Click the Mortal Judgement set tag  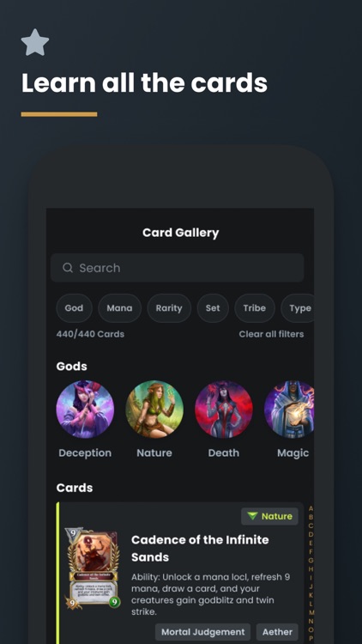tap(202, 632)
